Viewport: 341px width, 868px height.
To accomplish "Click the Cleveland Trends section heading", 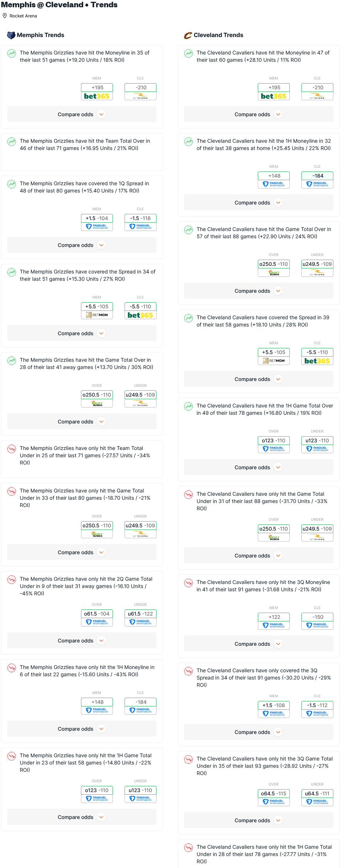I will click(218, 35).
